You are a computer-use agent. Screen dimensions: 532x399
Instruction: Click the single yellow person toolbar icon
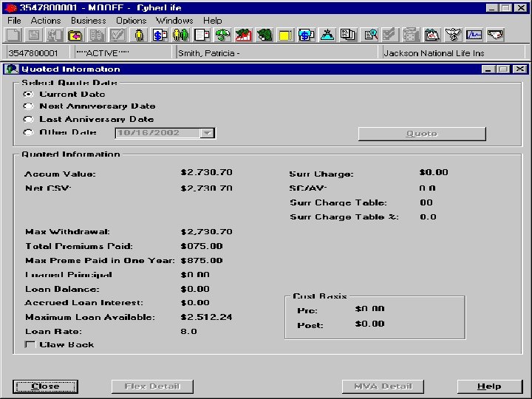[x=138, y=35]
